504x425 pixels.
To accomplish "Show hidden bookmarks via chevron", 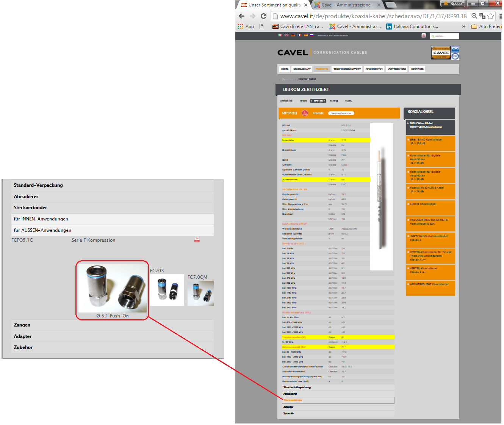I will [x=464, y=27].
